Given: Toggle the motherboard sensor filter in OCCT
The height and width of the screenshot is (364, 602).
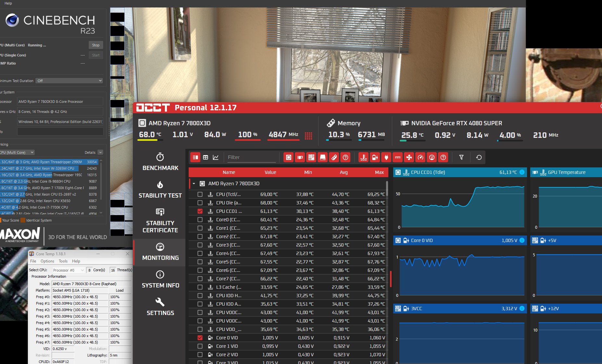Looking at the screenshot, I should pos(311,157).
